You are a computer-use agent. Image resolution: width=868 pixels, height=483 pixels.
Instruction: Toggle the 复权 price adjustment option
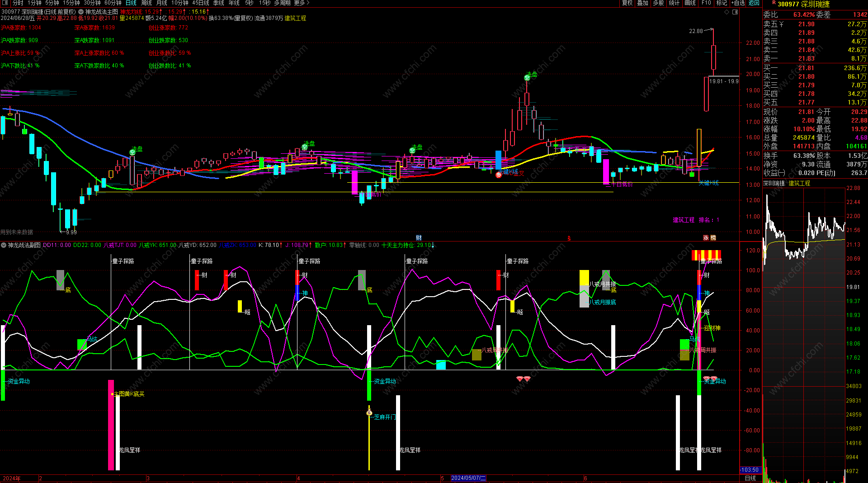(x=627, y=3)
